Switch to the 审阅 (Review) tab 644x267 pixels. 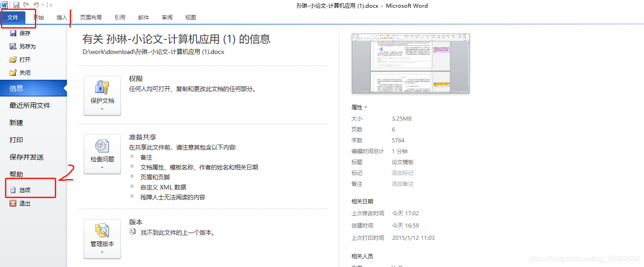pyautogui.click(x=167, y=17)
